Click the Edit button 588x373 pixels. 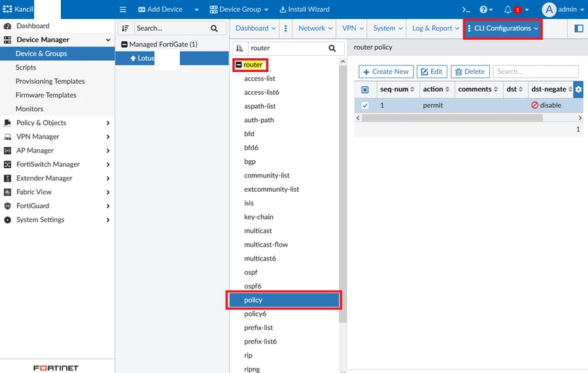(432, 72)
